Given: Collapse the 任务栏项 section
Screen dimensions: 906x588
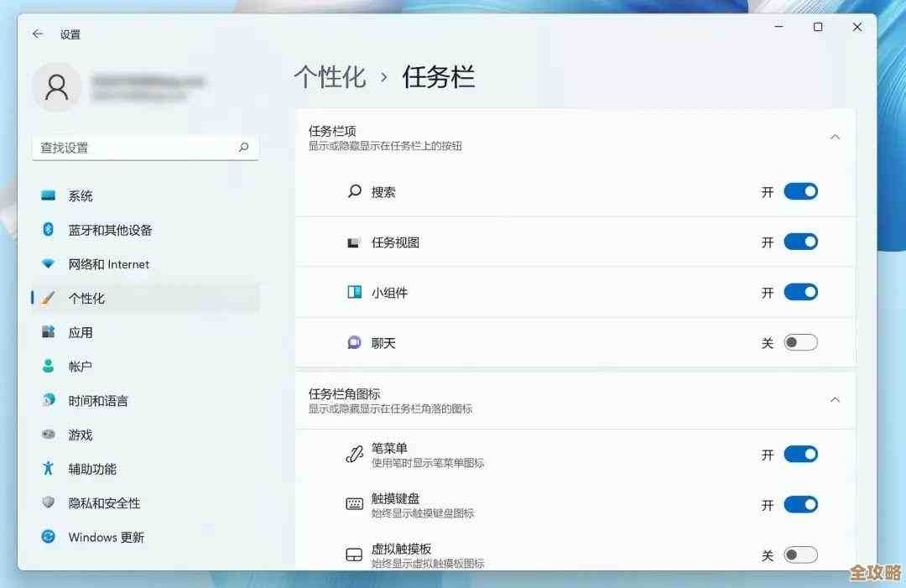Looking at the screenshot, I should coord(835,136).
